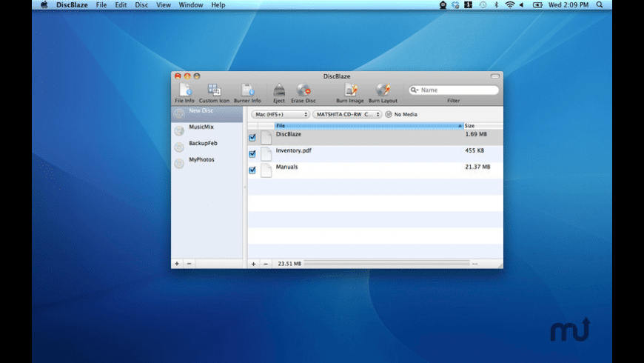Start Burn Layout
644x363 pixels.
coord(383,93)
